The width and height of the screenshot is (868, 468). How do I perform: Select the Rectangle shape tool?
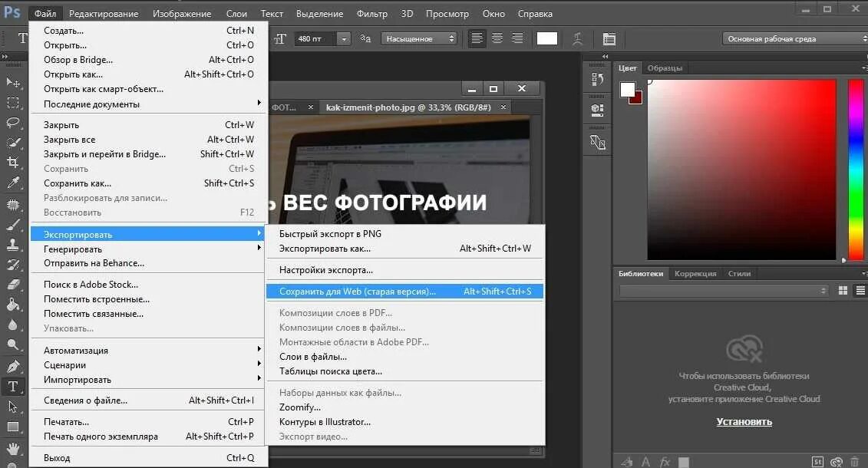[x=13, y=427]
